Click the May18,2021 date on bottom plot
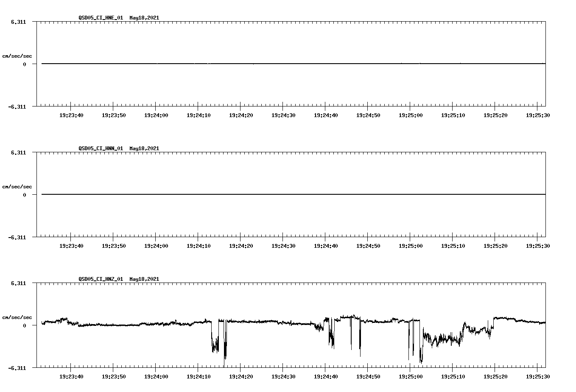Image resolution: width=576 pixels, height=392 pixels. [144, 279]
